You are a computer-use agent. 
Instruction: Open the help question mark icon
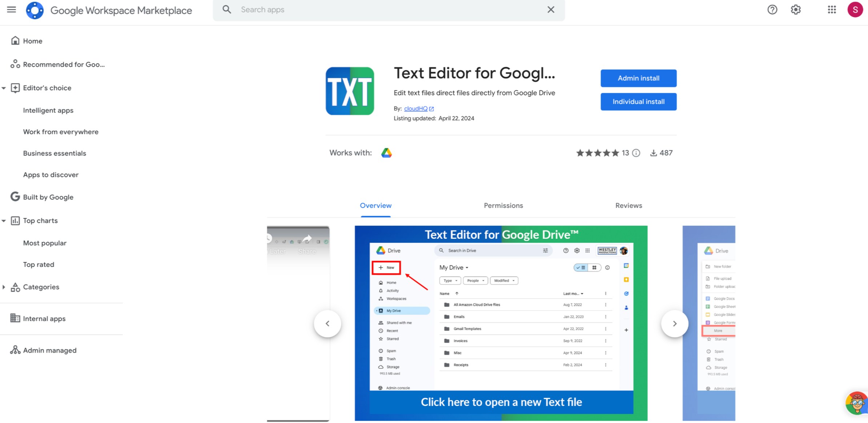(772, 9)
